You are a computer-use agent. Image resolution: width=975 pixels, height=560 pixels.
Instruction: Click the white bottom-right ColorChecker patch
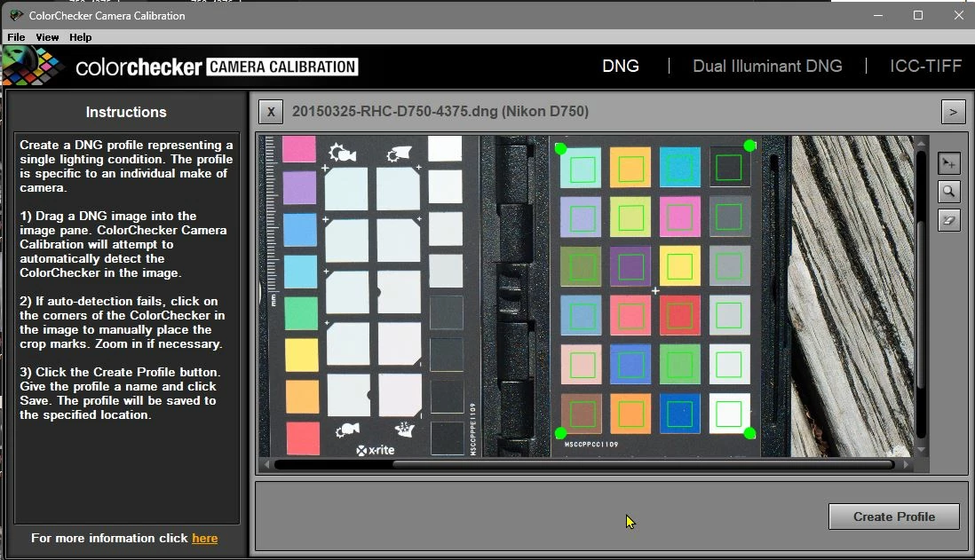(729, 414)
